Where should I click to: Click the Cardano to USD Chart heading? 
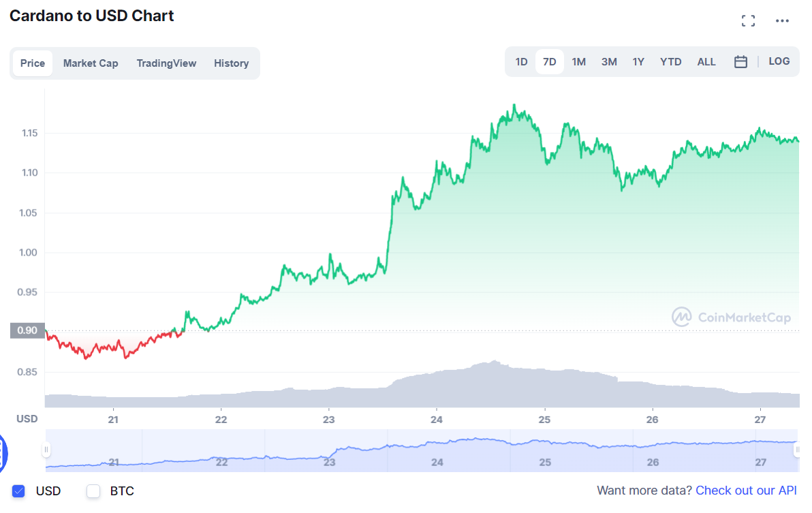[92, 16]
